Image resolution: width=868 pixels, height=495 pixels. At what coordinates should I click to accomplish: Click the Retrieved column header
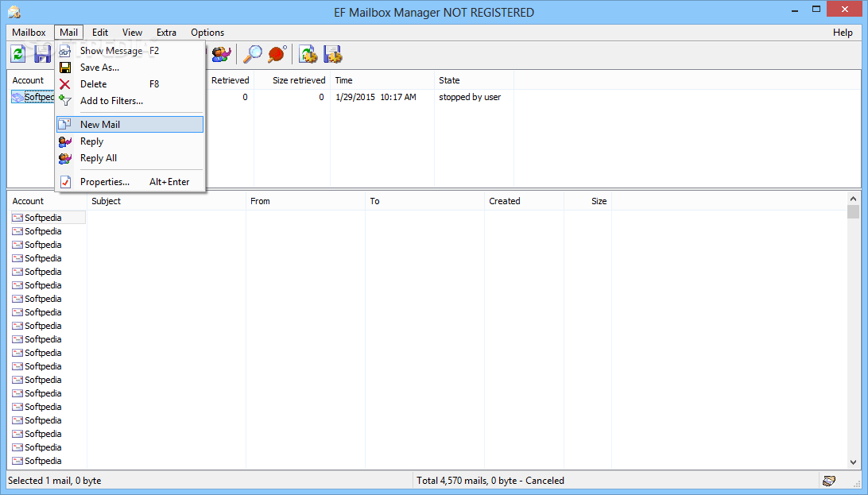pyautogui.click(x=230, y=81)
